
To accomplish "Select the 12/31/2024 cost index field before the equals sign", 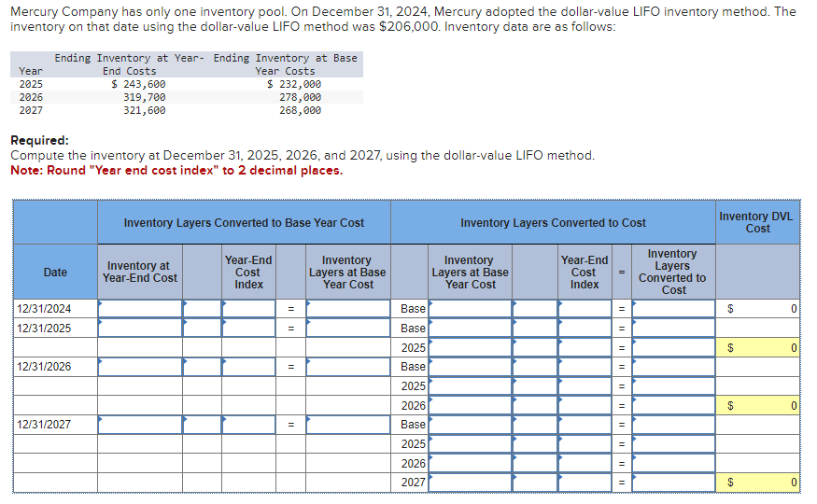I will pos(248,309).
